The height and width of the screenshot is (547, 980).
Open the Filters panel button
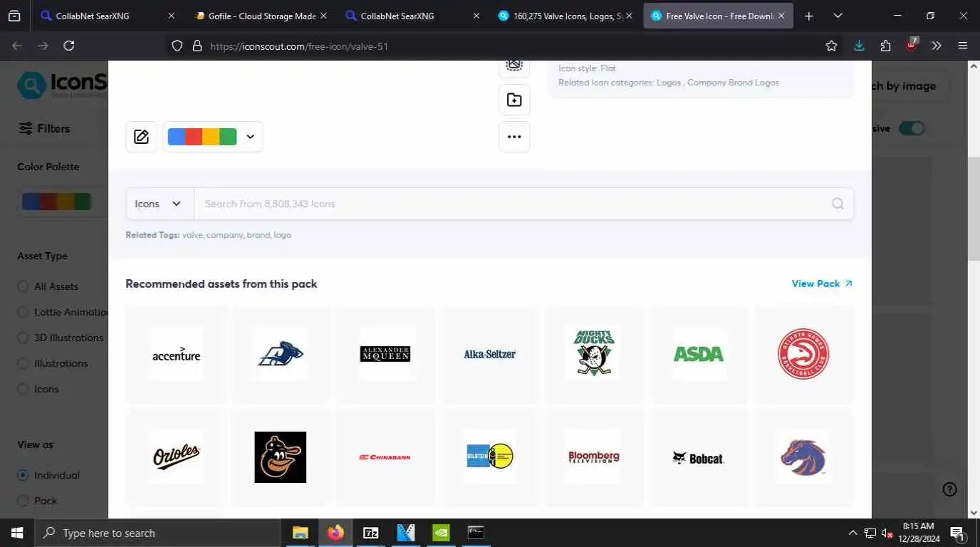[44, 128]
